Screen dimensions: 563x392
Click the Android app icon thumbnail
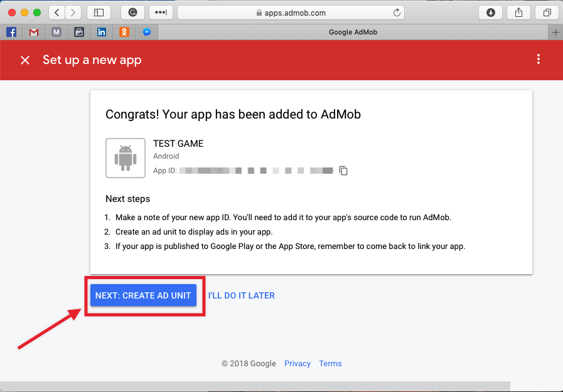tap(126, 158)
